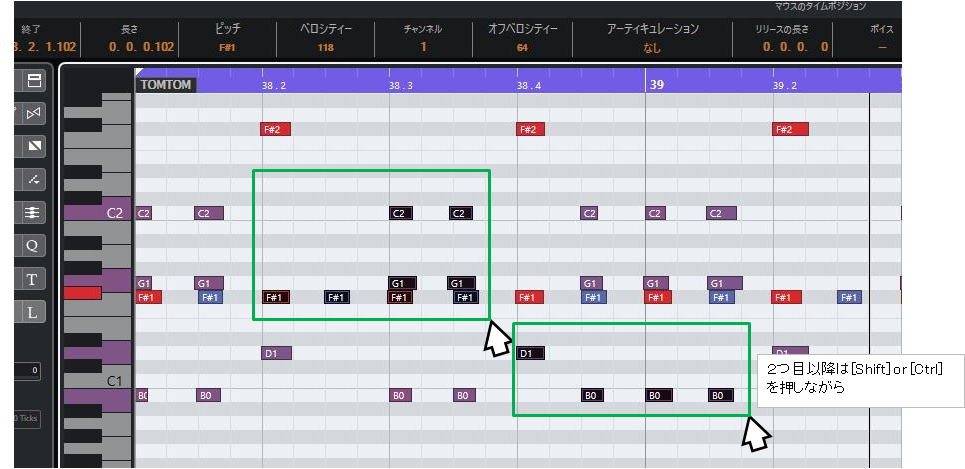Select the F#2 note at 38.2
This screenshot has width=965, height=469.
point(276,129)
